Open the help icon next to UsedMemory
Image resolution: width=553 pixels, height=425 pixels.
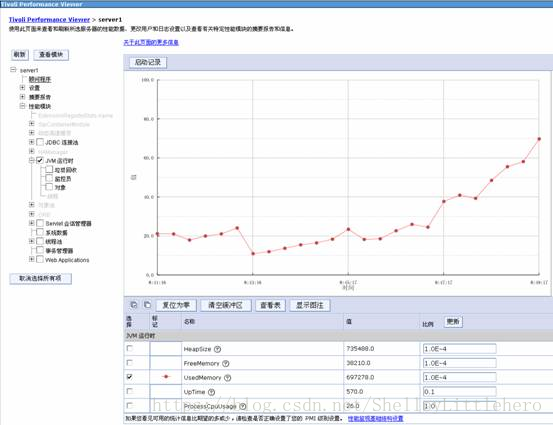[x=228, y=378]
